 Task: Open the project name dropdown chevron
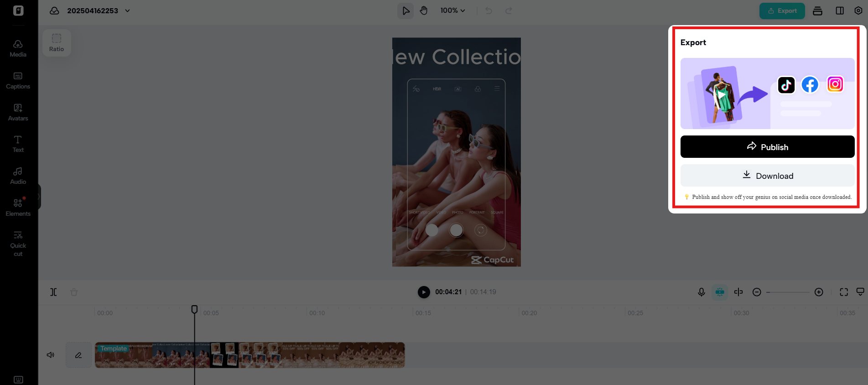128,10
